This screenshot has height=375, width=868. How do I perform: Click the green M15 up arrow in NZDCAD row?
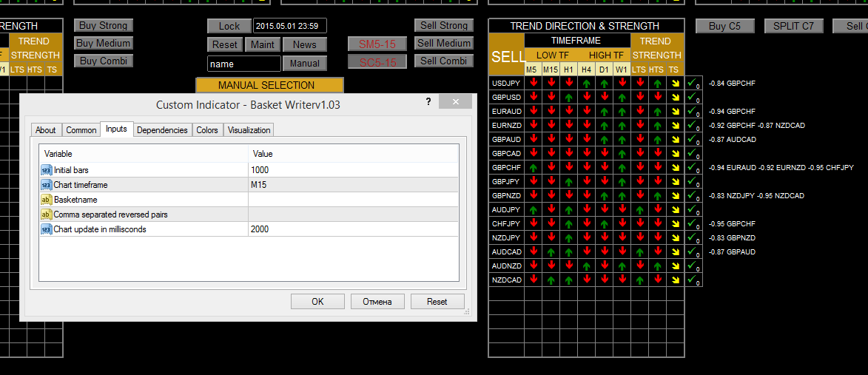coord(551,280)
